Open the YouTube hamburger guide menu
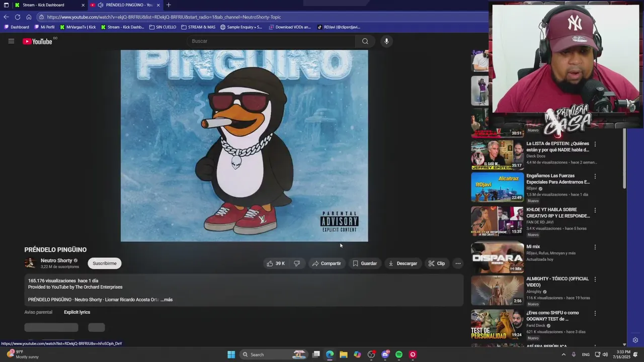 coord(11,41)
